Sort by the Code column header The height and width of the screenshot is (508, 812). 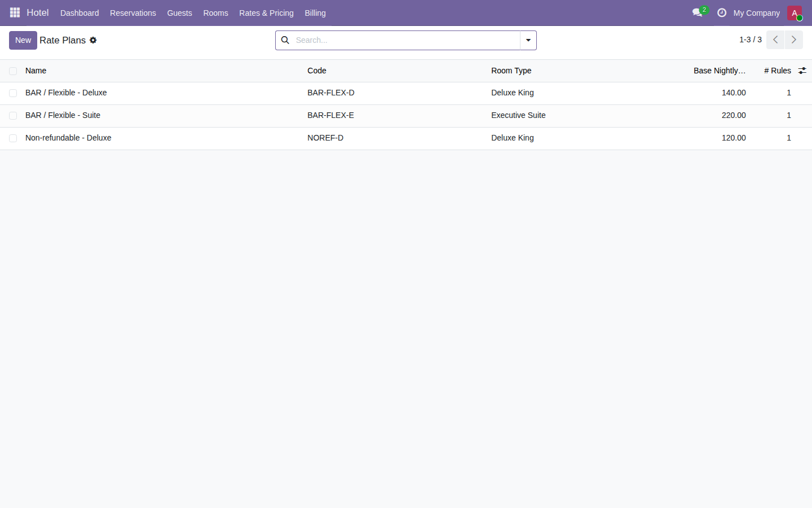(317, 71)
